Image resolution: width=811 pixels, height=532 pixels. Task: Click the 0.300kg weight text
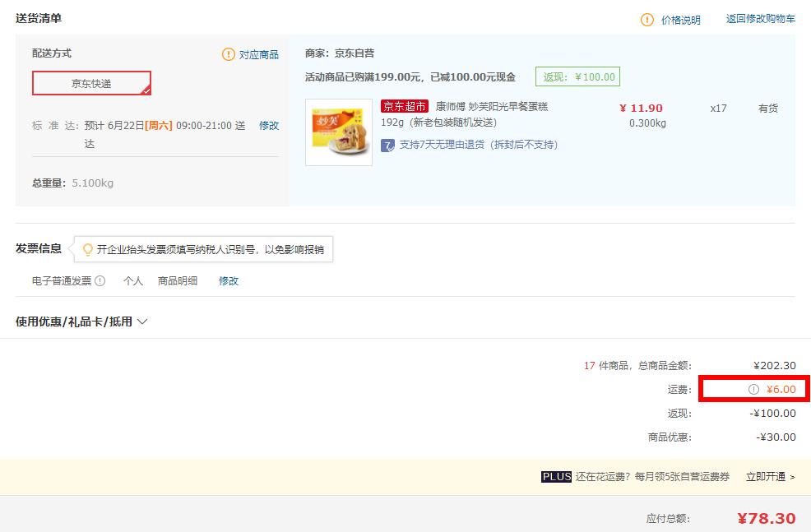click(647, 123)
